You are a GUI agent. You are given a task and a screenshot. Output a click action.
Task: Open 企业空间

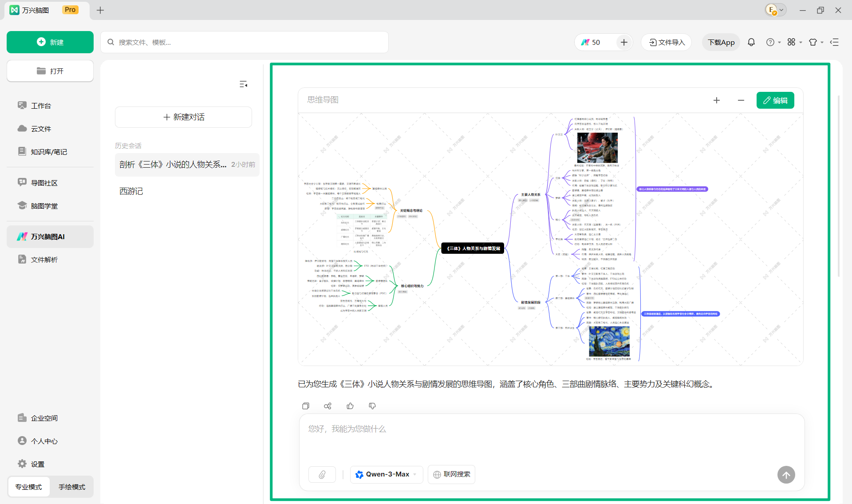50,418
